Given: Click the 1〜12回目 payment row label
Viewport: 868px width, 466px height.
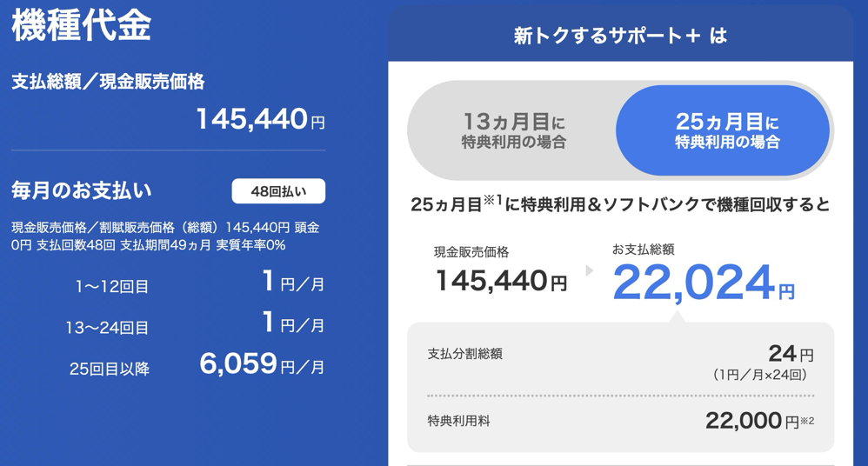Looking at the screenshot, I should pyautogui.click(x=112, y=286).
